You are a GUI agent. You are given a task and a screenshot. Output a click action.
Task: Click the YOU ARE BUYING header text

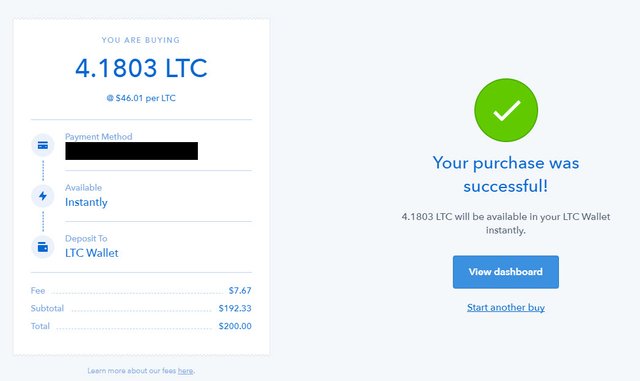[x=141, y=40]
